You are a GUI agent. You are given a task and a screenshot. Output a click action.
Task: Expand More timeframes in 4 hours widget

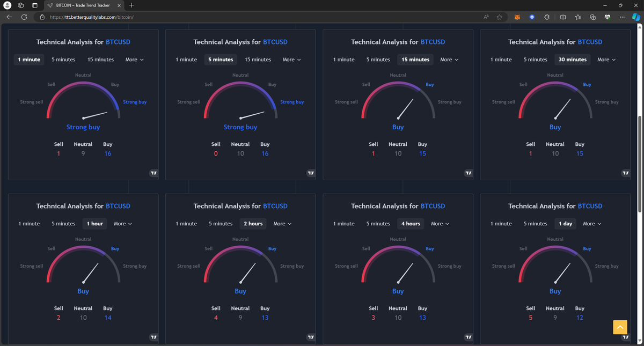(440, 224)
